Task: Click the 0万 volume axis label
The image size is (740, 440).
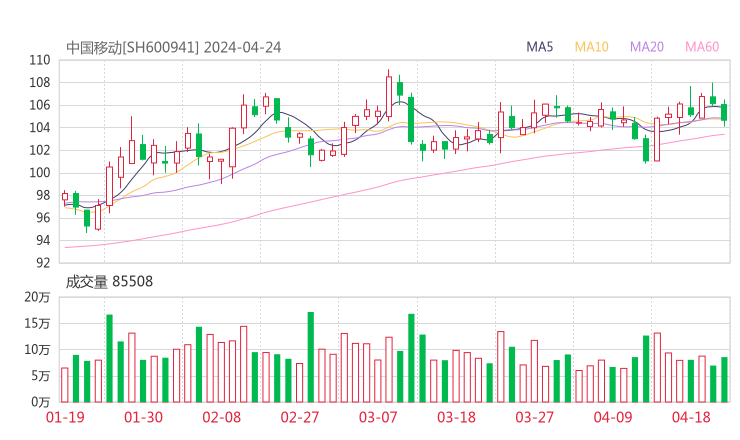Action: (41, 402)
